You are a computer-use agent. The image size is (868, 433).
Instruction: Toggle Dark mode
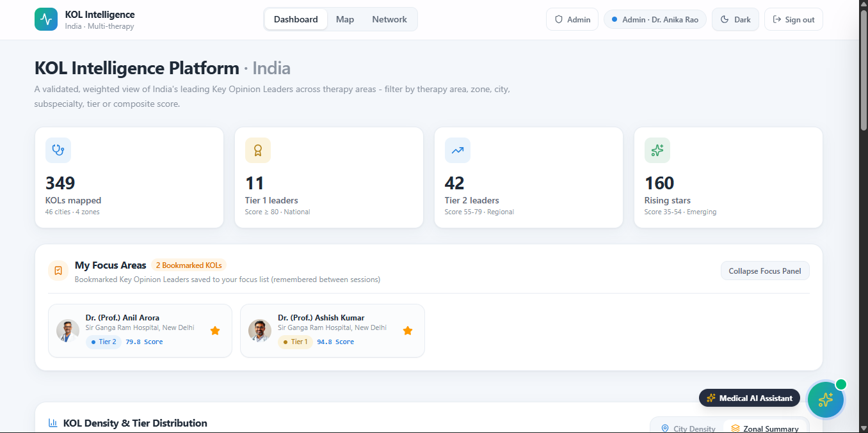[735, 19]
